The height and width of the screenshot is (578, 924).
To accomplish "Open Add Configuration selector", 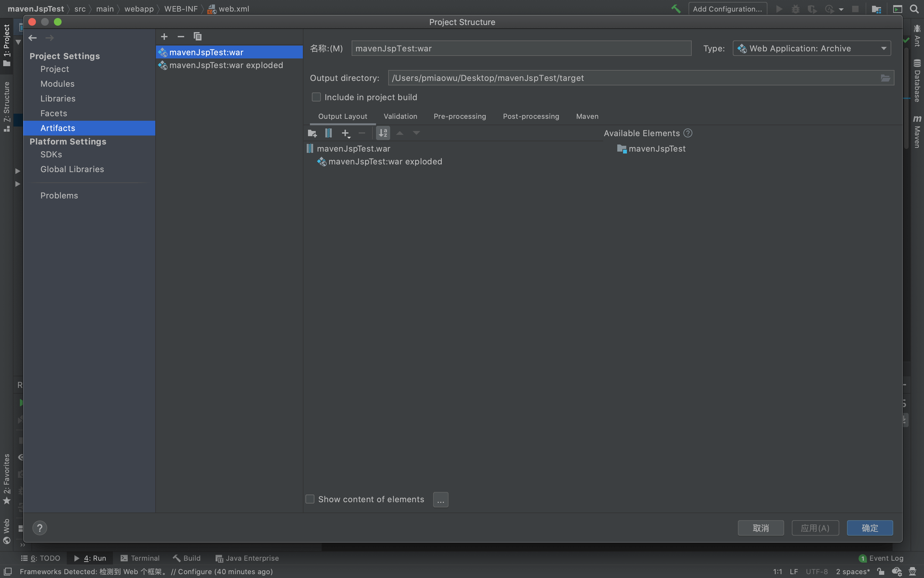I will 727,9.
